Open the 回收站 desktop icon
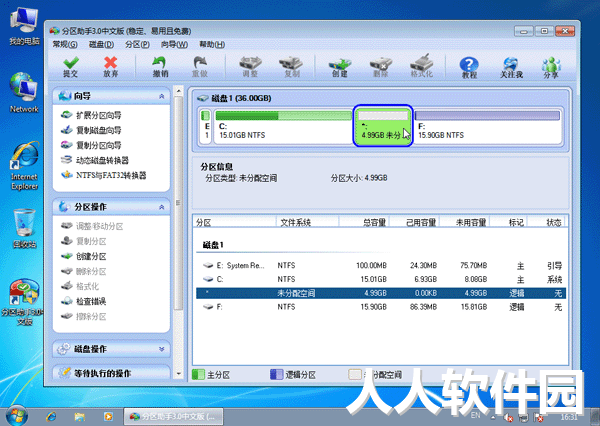The width and height of the screenshot is (600, 426). 24,229
